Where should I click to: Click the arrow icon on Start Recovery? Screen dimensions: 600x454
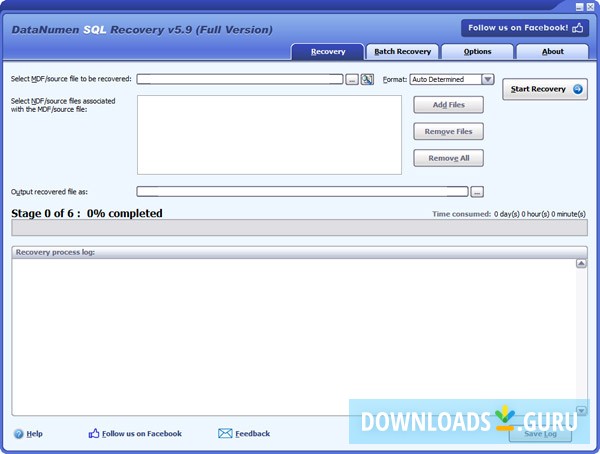click(577, 89)
